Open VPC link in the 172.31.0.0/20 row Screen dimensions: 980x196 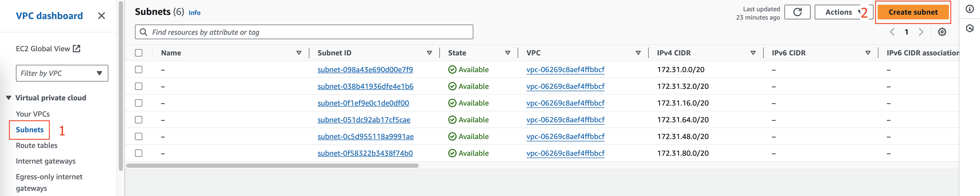[x=565, y=70]
